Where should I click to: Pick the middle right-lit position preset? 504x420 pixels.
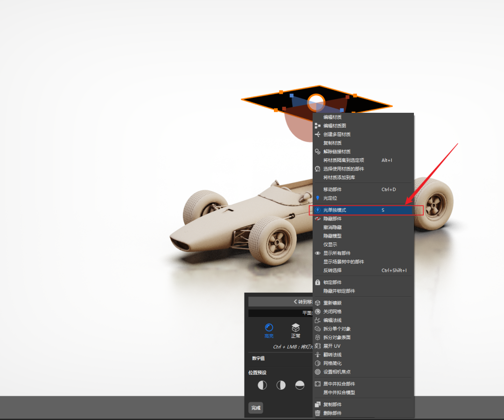(281, 385)
